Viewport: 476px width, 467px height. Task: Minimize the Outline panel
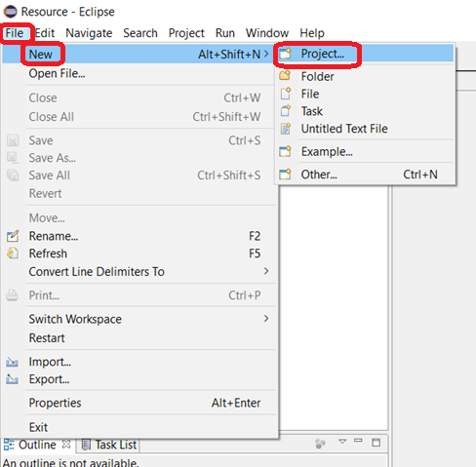[x=358, y=441]
